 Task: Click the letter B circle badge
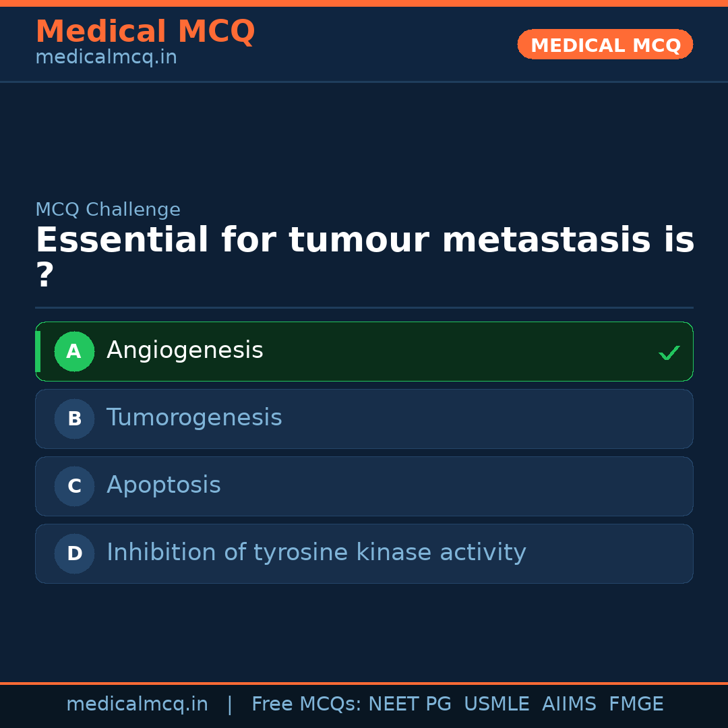point(74,419)
